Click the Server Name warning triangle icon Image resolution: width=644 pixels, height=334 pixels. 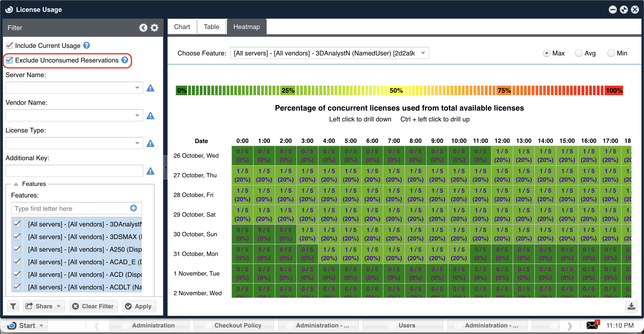click(150, 88)
